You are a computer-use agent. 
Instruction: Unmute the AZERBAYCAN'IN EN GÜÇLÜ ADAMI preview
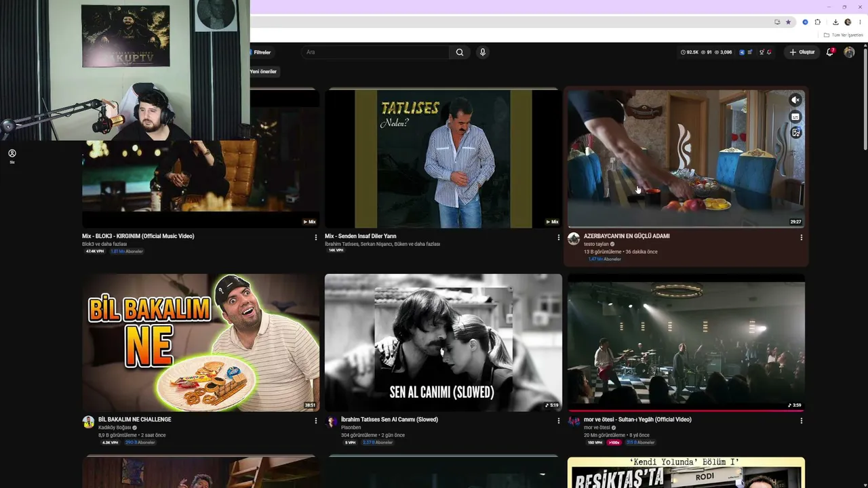click(796, 100)
